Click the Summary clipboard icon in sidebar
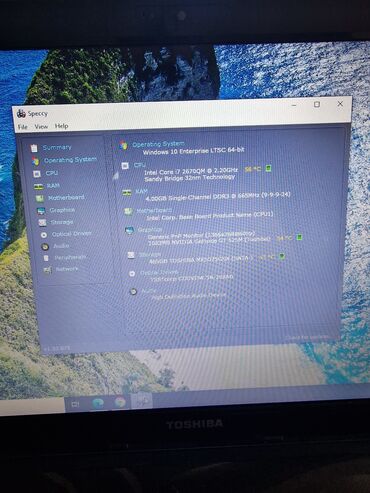This screenshot has height=493, width=370. click(34, 148)
